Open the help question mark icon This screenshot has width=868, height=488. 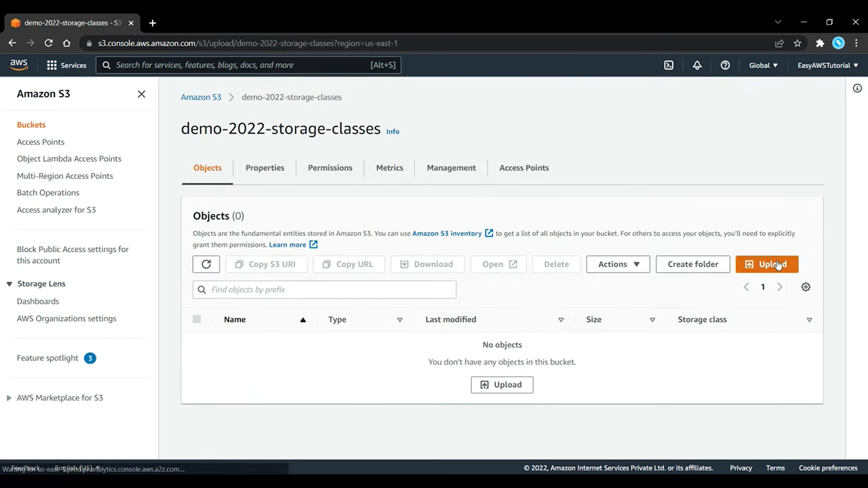pos(725,65)
